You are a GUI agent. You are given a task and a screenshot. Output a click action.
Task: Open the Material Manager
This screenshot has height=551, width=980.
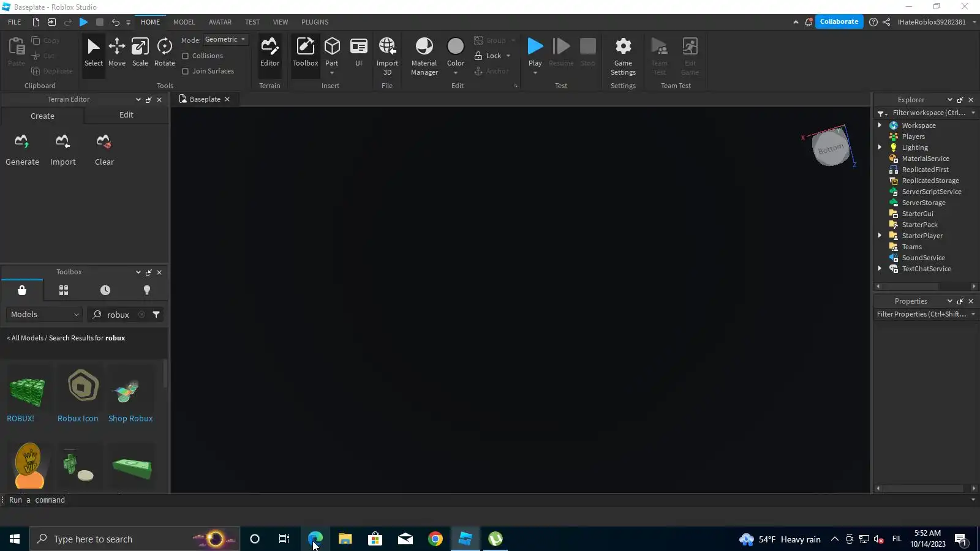pyautogui.click(x=424, y=56)
